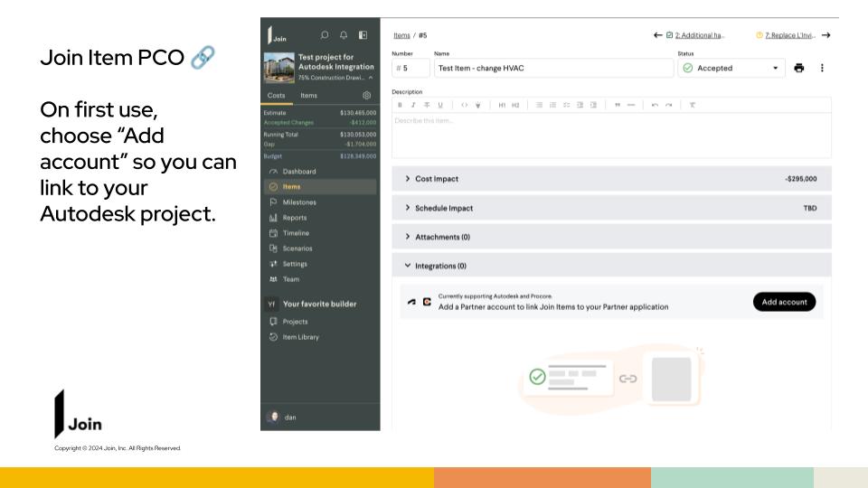
Task: Clear text formatting
Action: (x=692, y=105)
